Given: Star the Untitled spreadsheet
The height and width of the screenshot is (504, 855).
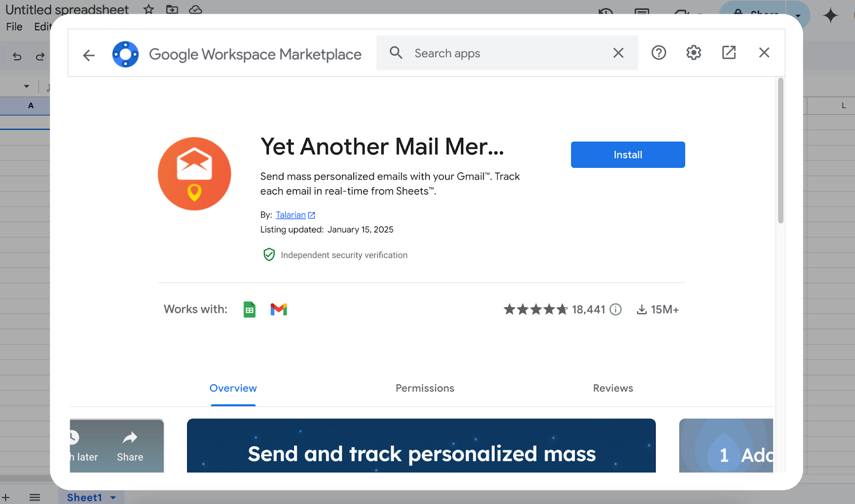Looking at the screenshot, I should coord(149,9).
